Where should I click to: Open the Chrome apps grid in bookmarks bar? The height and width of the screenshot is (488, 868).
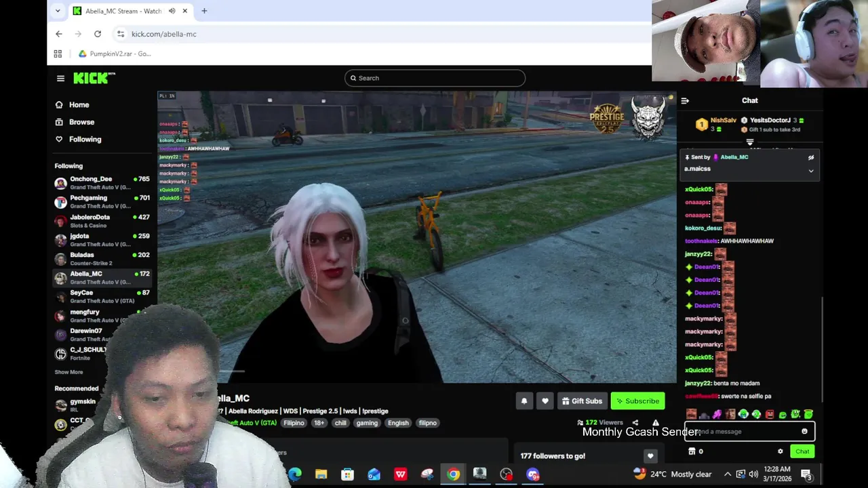click(x=58, y=54)
